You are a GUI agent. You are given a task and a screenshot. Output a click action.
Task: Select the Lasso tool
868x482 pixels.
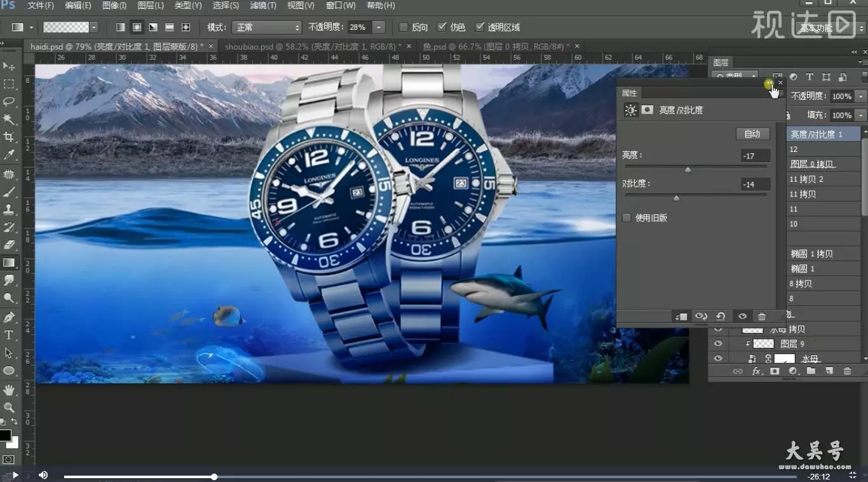click(x=9, y=102)
